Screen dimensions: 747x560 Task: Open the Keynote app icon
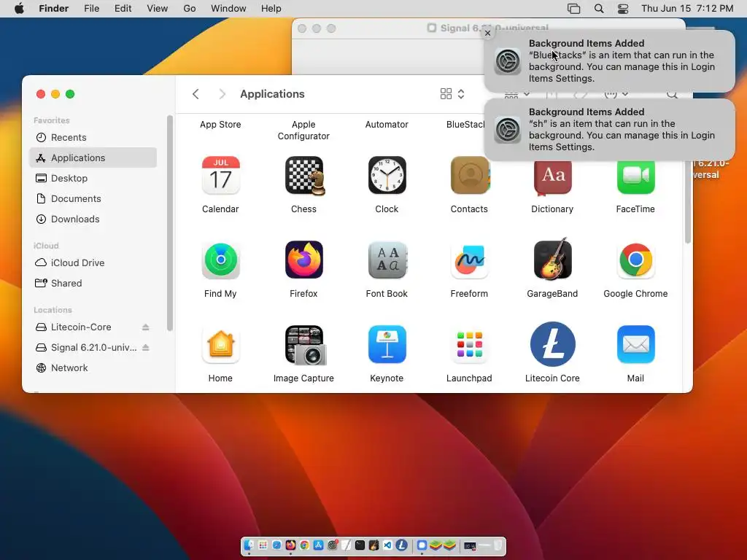pos(387,345)
